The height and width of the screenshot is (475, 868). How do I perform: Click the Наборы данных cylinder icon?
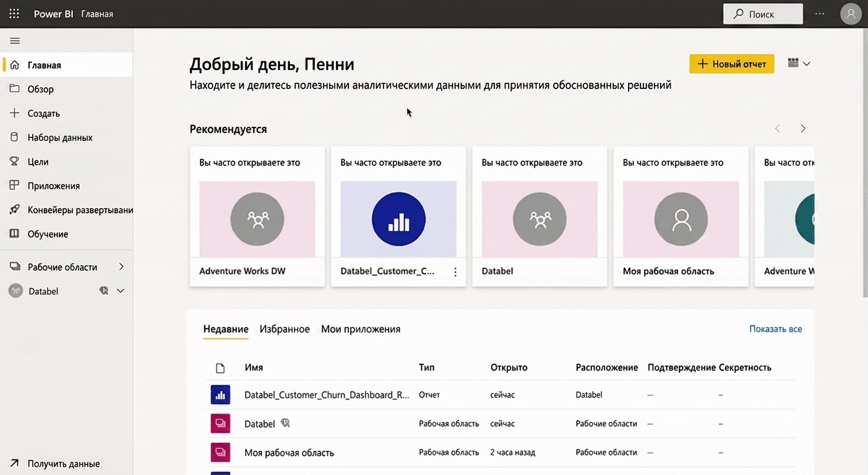[x=15, y=137]
